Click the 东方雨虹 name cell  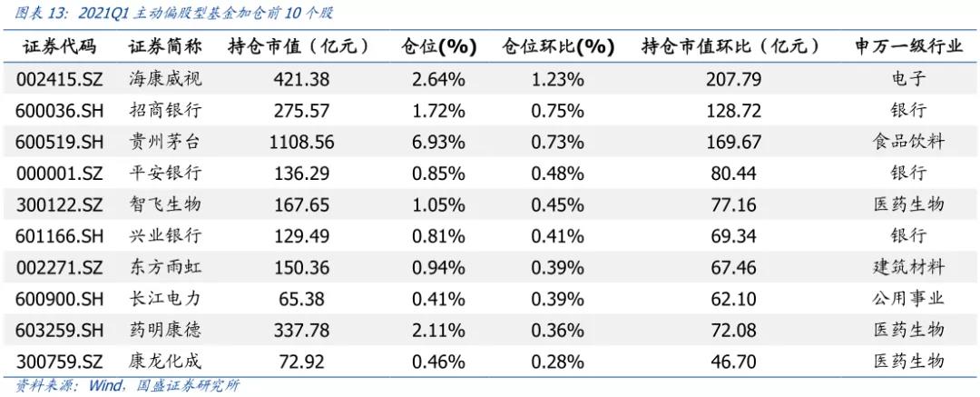165,267
